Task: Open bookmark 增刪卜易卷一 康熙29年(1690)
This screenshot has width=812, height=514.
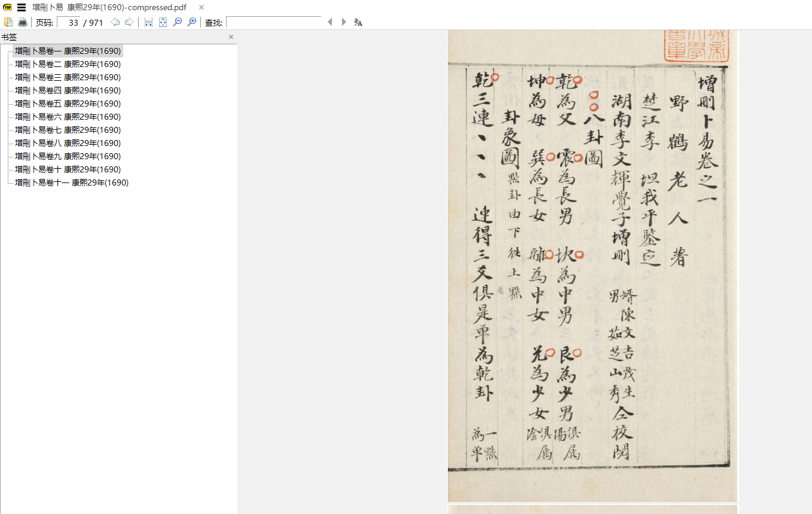Action: pyautogui.click(x=68, y=51)
